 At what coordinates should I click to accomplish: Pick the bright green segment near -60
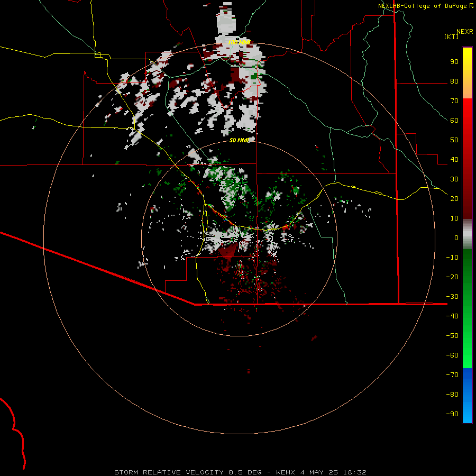467,355
